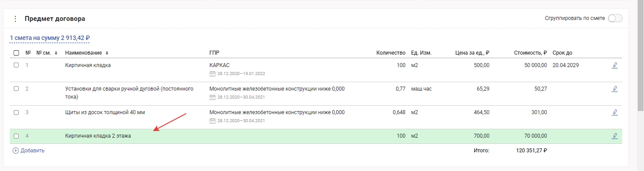
Task: Sort by № см. column
Action: 47,53
